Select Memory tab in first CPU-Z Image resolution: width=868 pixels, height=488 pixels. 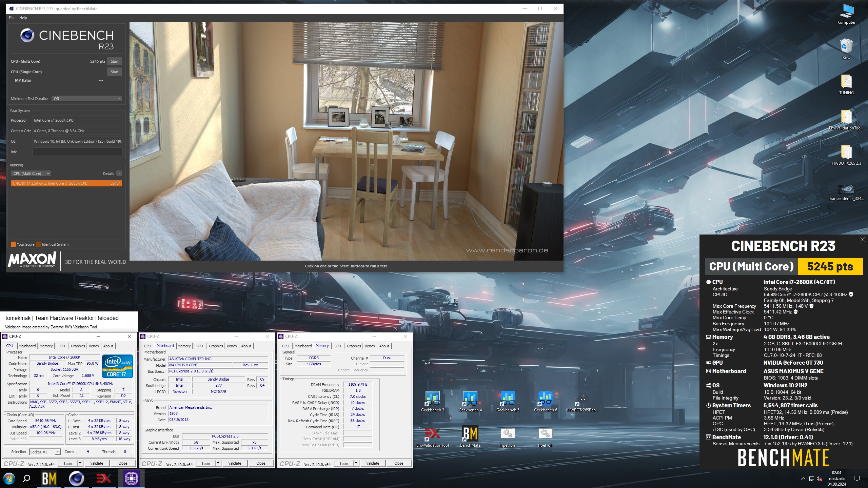click(46, 346)
